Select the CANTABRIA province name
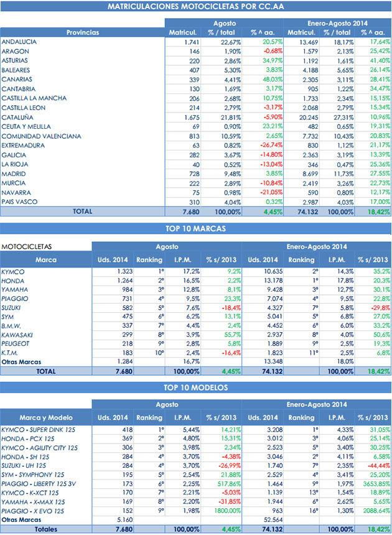Viewport: 392px width, 535px height. (x=19, y=89)
